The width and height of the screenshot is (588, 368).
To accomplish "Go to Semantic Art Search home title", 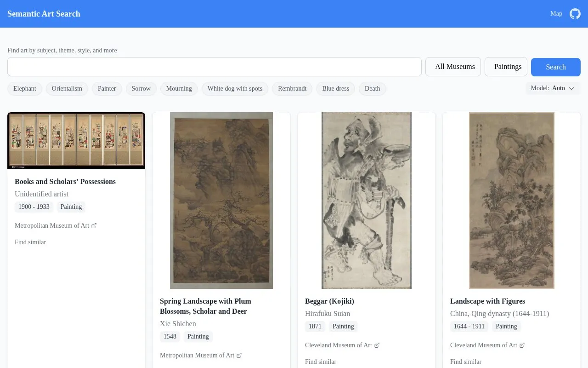I will pos(44,14).
